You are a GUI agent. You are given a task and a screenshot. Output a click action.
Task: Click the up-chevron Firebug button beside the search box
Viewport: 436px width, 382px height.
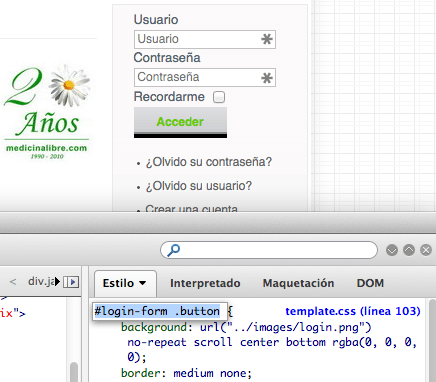click(409, 250)
